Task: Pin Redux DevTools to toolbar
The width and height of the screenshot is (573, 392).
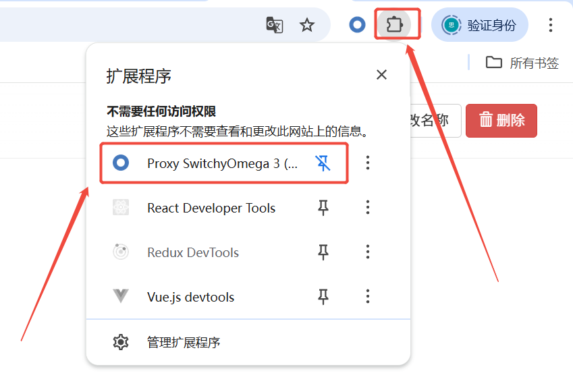Action: pos(323,252)
